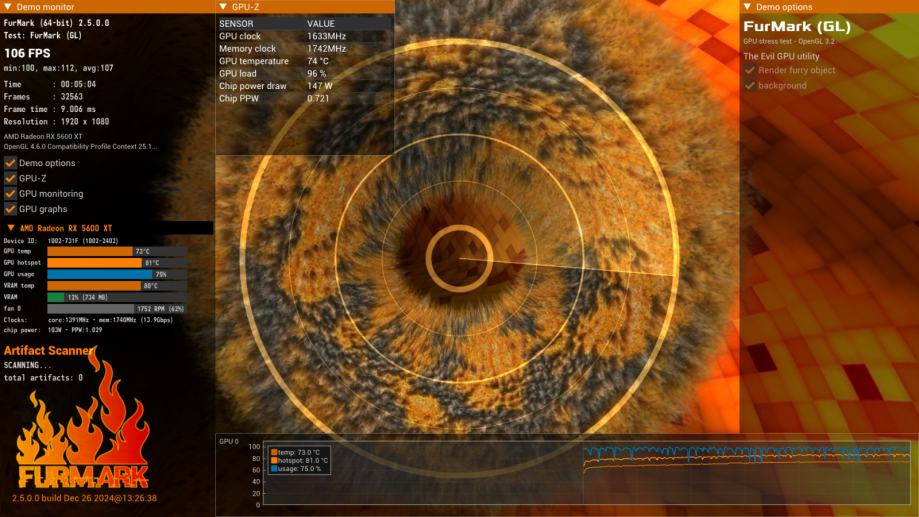Click the OpenGL 4.6.0 Compatibility Profile line
This screenshot has height=517, width=919.
[x=80, y=147]
